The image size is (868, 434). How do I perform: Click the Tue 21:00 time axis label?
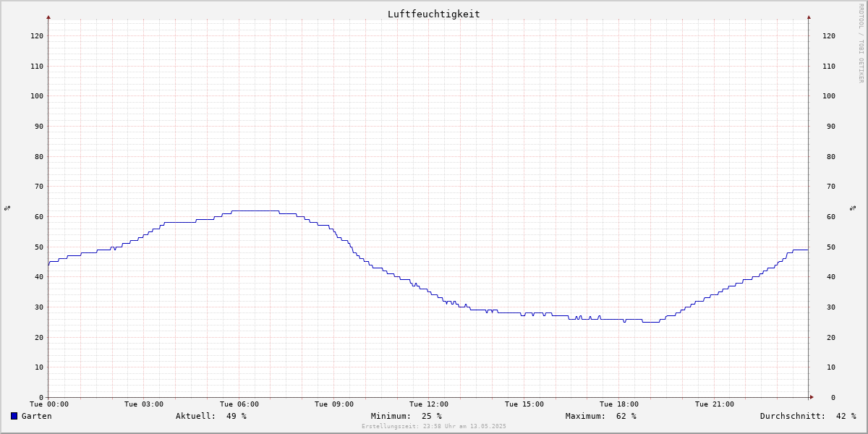[715, 404]
